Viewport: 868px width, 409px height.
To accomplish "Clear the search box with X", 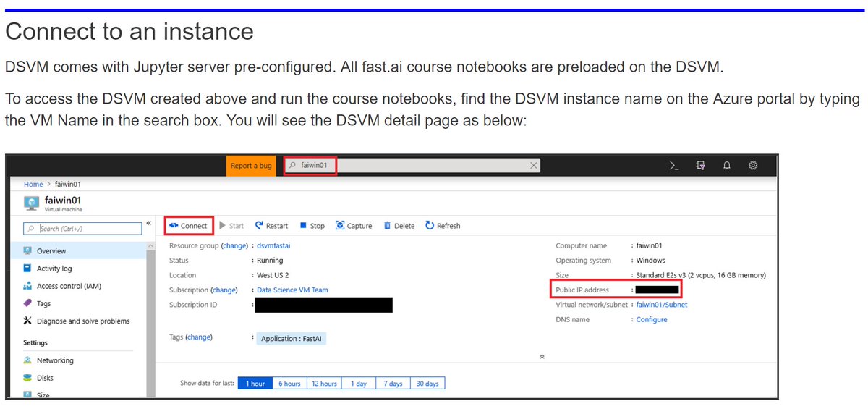I will point(534,166).
